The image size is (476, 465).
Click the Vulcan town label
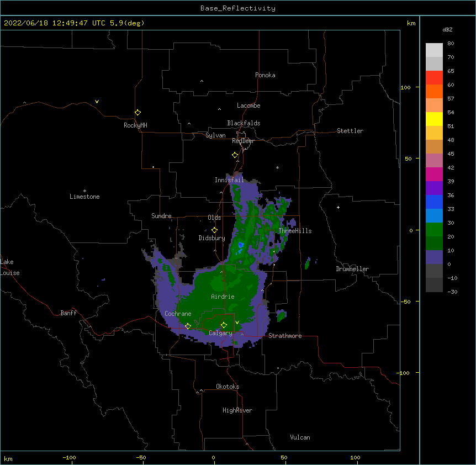click(300, 437)
